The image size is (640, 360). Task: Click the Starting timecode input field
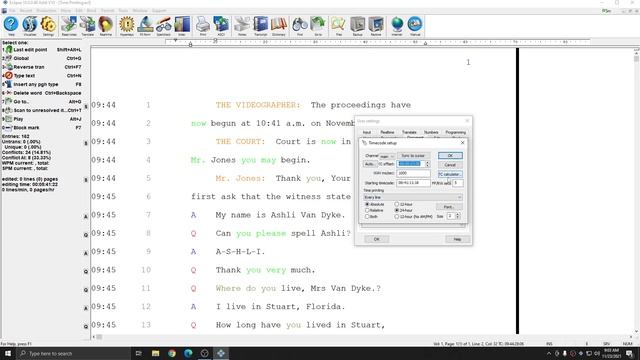coord(413,183)
